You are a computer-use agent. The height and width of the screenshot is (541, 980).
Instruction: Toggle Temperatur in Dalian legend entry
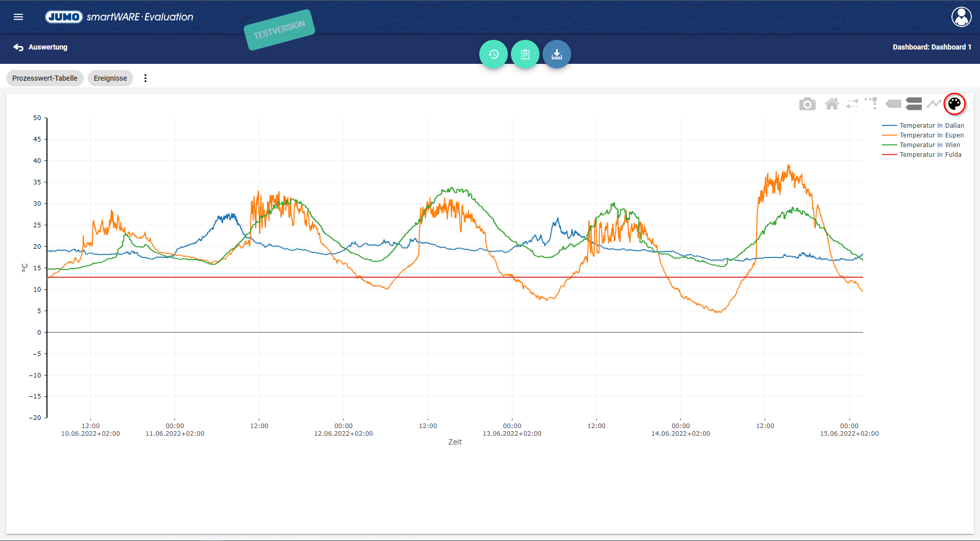tap(932, 126)
